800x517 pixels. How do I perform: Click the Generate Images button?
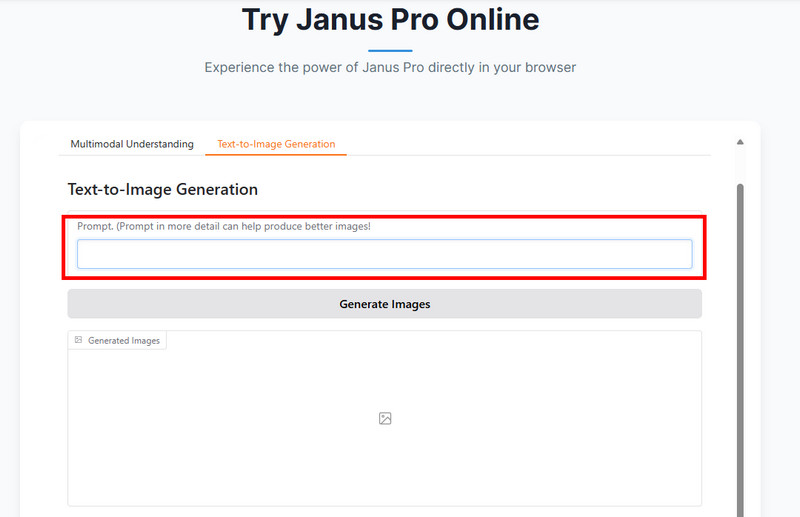tap(385, 304)
